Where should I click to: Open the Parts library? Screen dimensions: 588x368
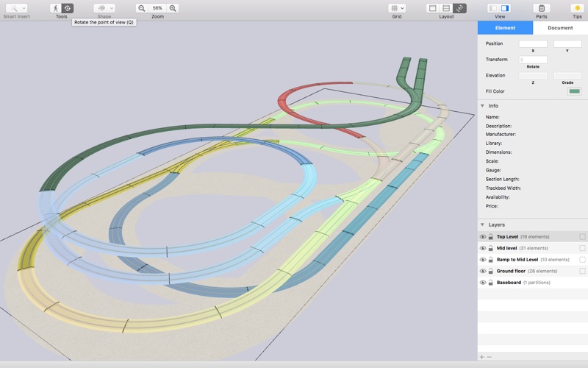(541, 8)
